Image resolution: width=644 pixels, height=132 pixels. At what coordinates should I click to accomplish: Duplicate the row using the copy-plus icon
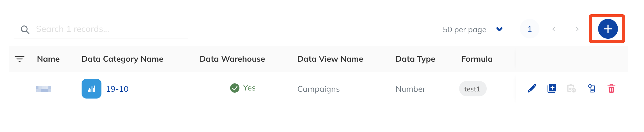tap(552, 89)
